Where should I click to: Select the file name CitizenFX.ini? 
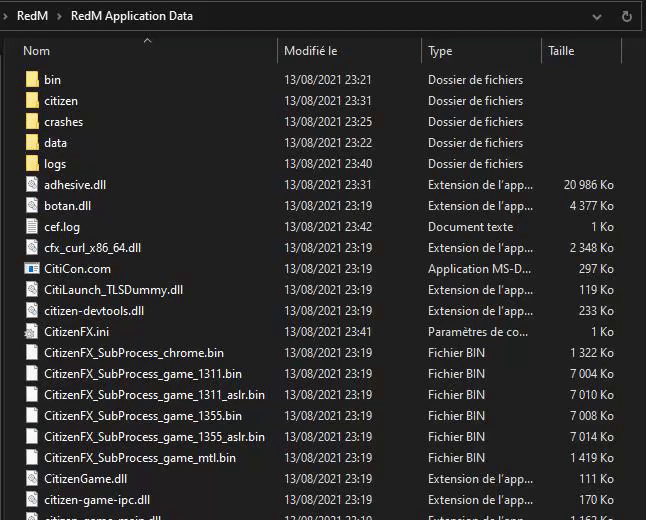click(77, 332)
